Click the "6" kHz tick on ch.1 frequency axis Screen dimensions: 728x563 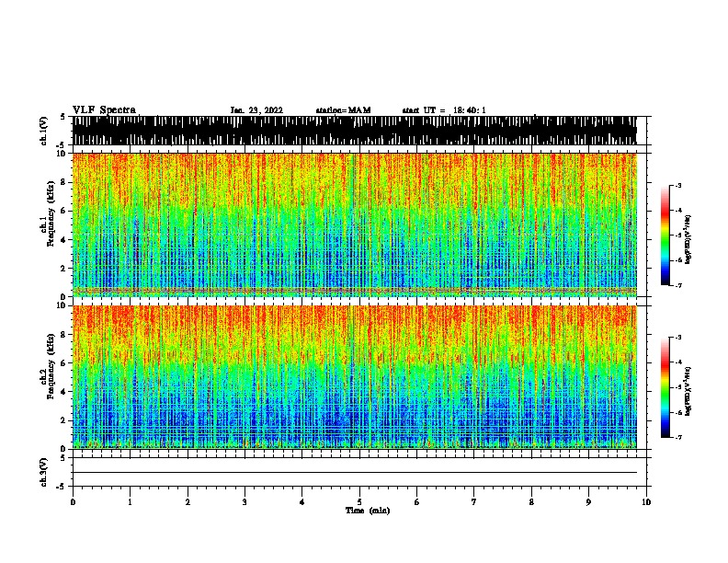point(63,211)
